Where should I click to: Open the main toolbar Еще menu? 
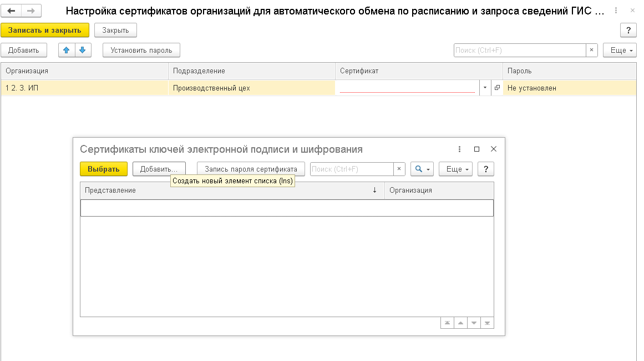pos(619,50)
